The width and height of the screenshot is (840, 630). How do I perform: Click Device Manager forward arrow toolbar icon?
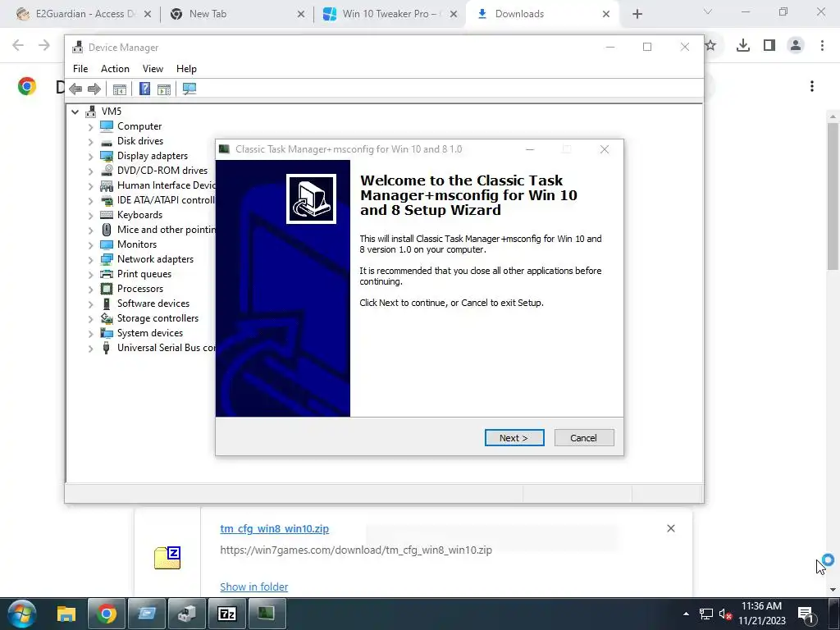coord(94,89)
